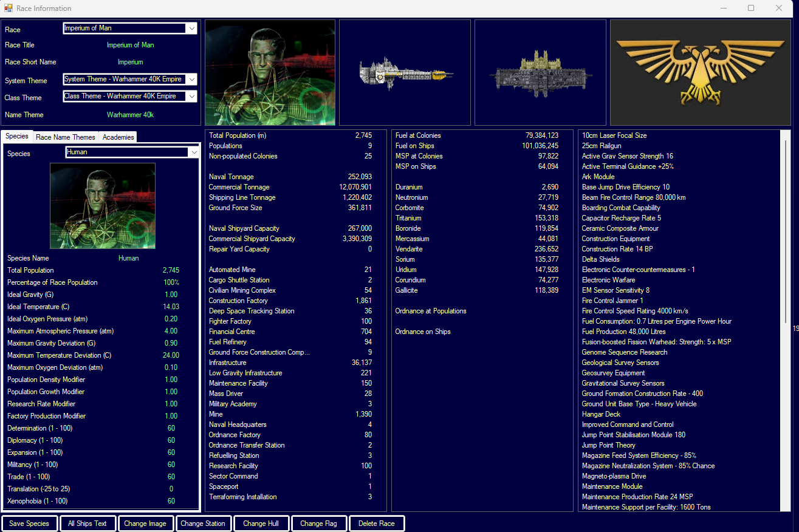The width and height of the screenshot is (799, 532).
Task: Select the Genome Sequence Research technology
Action: point(625,352)
